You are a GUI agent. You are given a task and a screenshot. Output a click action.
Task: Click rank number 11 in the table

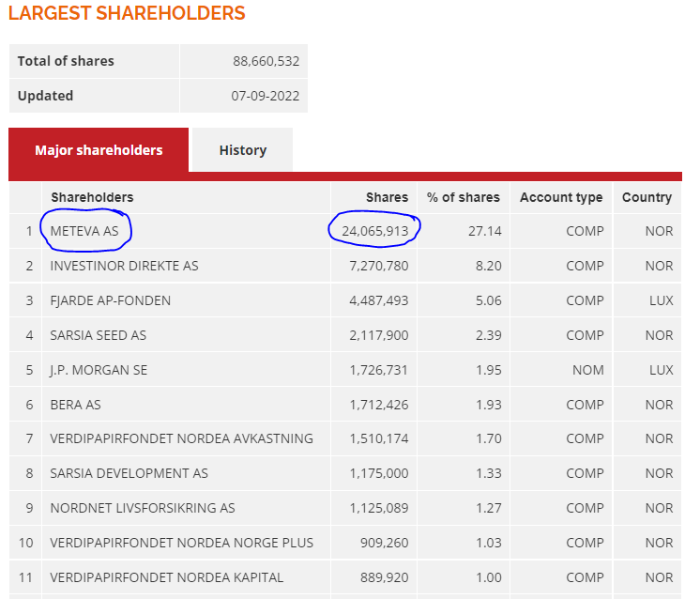pos(25,577)
